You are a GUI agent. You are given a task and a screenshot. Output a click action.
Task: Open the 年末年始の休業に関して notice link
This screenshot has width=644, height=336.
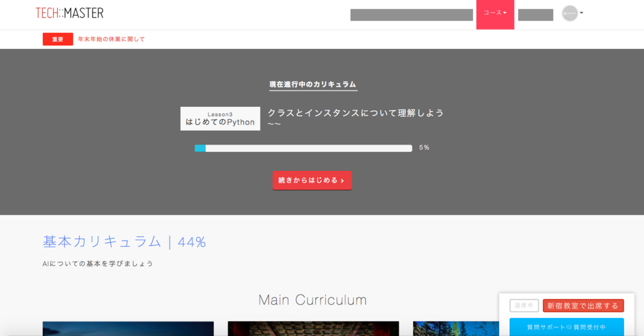tap(111, 39)
